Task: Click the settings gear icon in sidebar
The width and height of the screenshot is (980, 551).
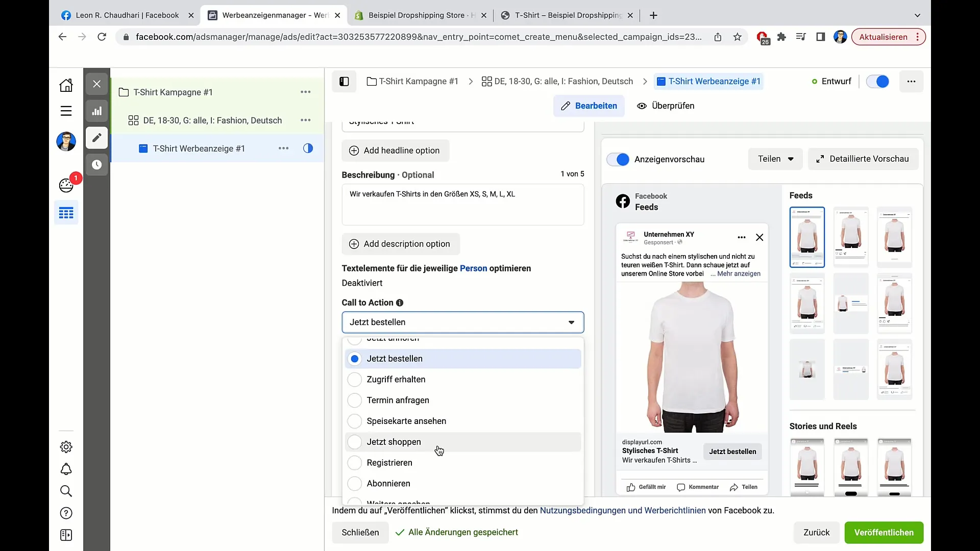Action: pyautogui.click(x=66, y=447)
